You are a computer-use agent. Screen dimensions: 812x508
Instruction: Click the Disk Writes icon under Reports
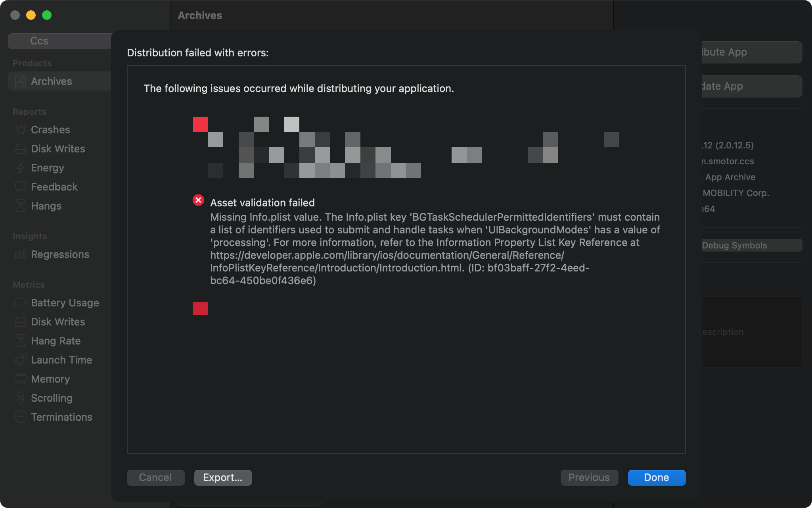[20, 149]
